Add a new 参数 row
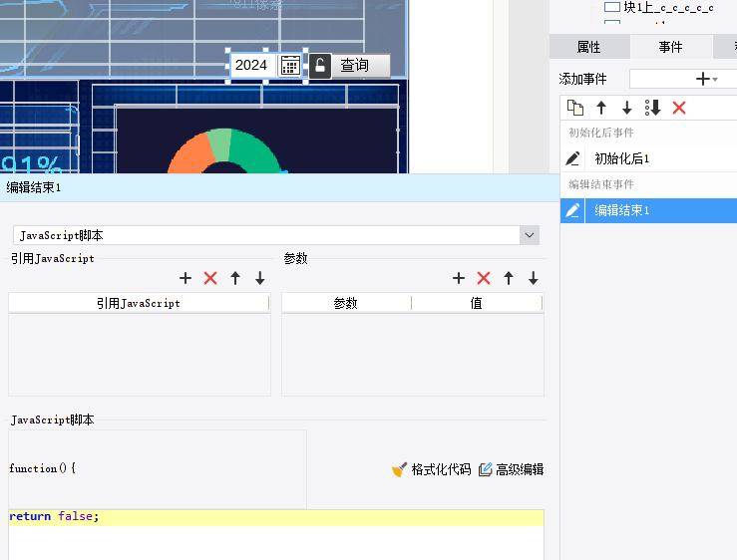This screenshot has width=737, height=560. tap(459, 278)
